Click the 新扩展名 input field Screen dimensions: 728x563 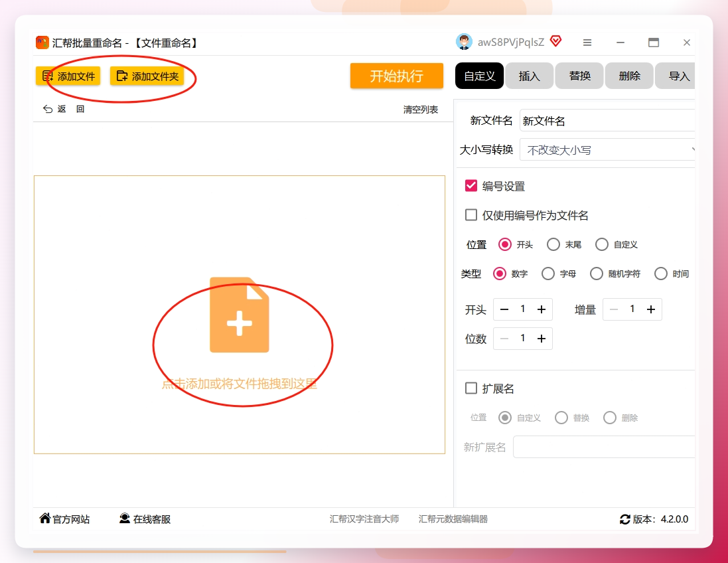(604, 447)
